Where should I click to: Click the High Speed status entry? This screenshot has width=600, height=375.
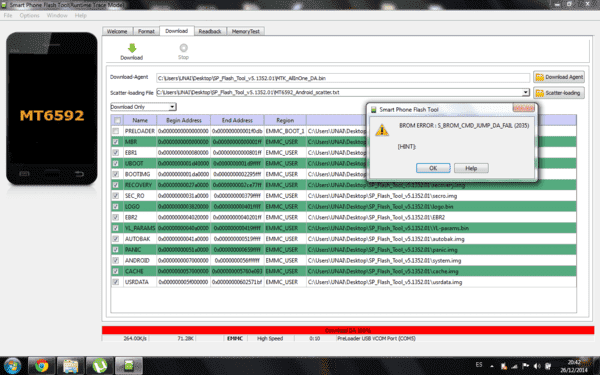(270, 339)
